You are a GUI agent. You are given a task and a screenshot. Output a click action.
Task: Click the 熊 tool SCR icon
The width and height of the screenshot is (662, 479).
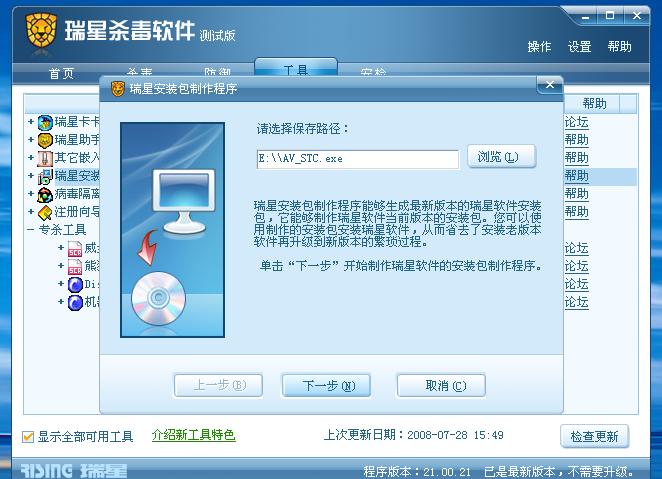(x=75, y=267)
